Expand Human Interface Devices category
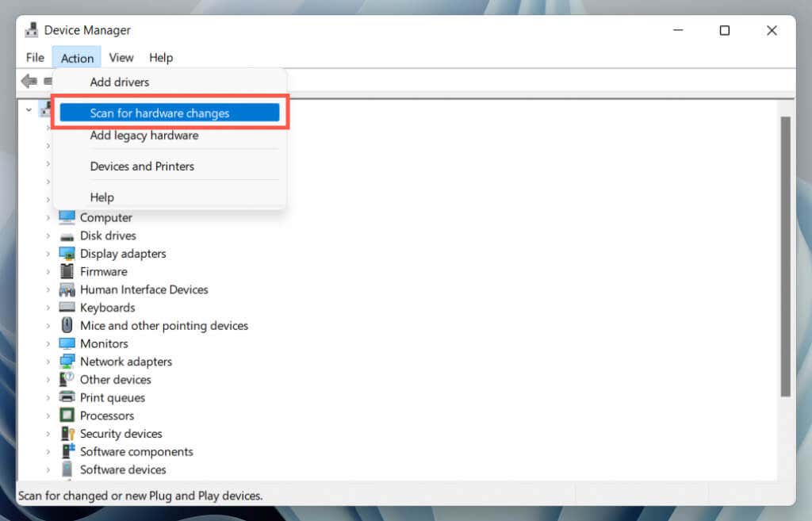 point(48,289)
